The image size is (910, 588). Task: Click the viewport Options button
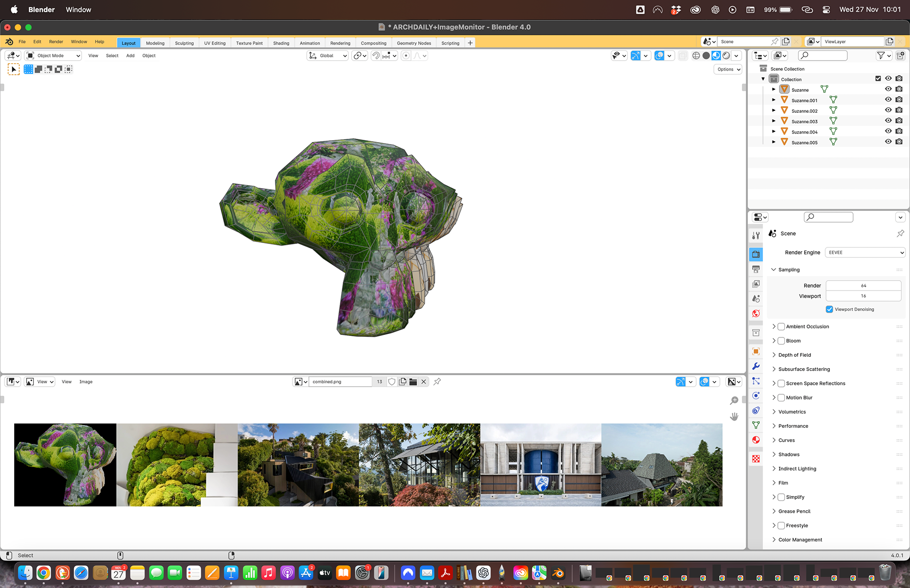point(728,69)
